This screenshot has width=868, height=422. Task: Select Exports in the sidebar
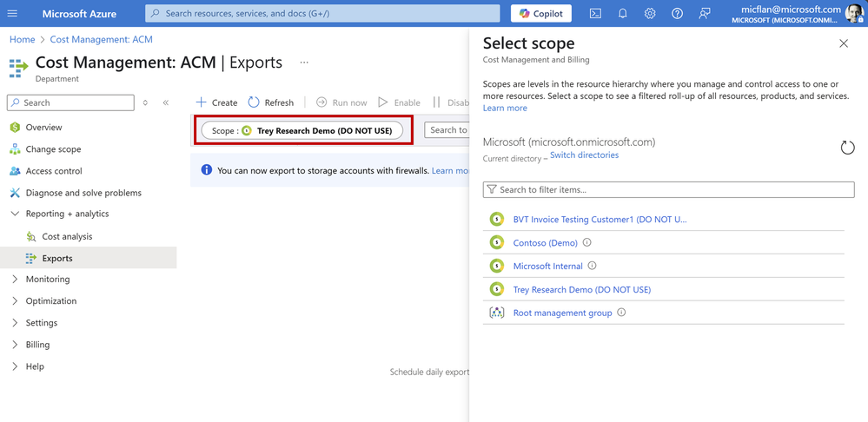click(x=88, y=258)
